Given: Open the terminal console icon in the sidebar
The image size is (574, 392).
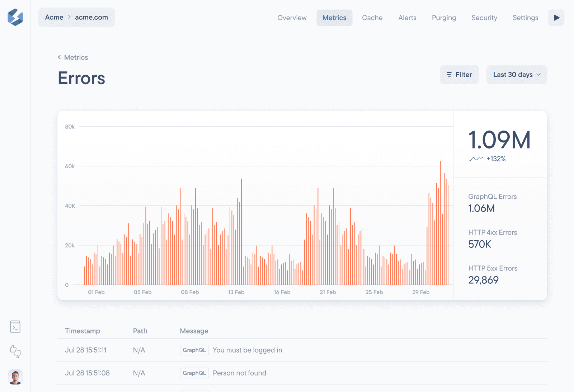Looking at the screenshot, I should [x=15, y=327].
